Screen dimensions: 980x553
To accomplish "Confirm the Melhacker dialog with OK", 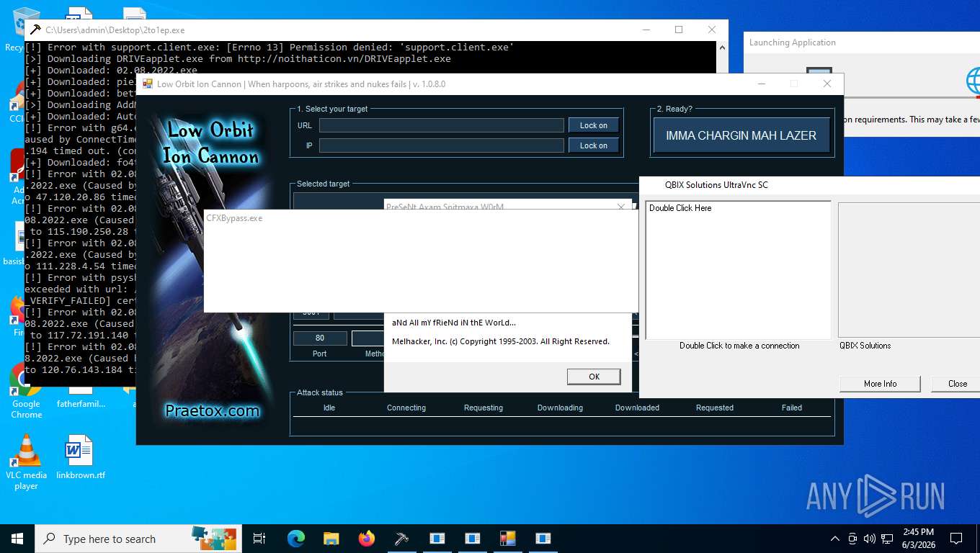I will (x=594, y=377).
